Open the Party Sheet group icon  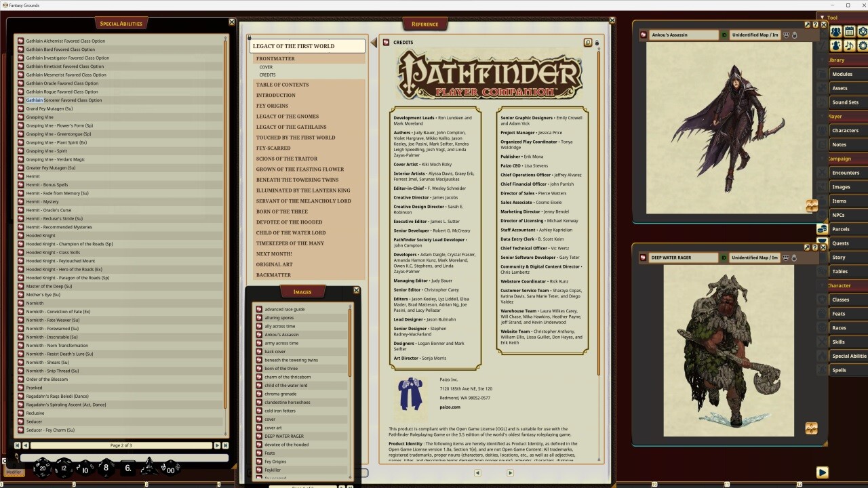coord(836,33)
